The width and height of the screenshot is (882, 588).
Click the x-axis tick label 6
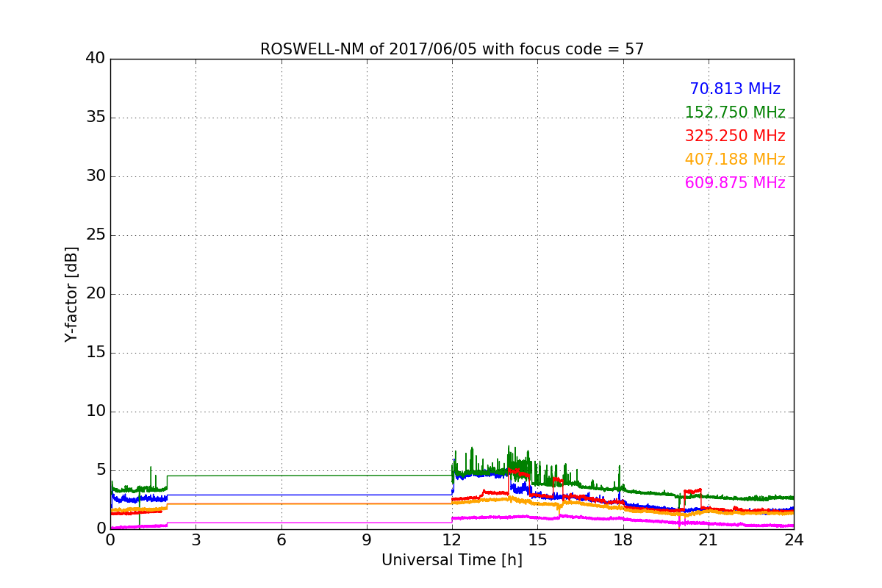click(x=282, y=540)
